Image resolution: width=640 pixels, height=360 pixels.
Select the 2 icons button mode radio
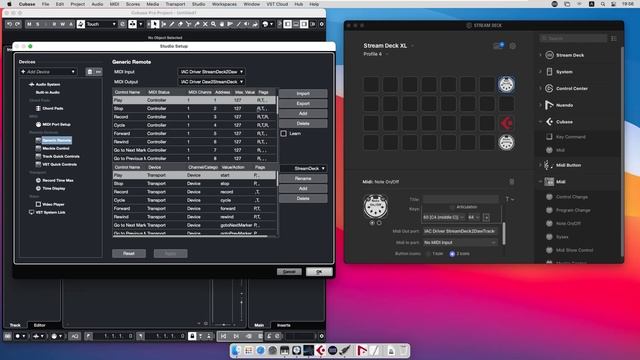(452, 254)
